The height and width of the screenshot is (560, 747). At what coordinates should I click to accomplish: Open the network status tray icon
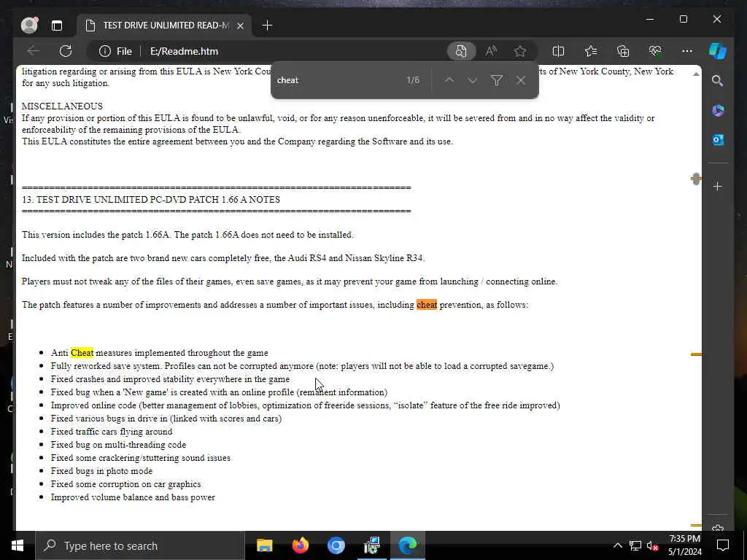coord(635,545)
